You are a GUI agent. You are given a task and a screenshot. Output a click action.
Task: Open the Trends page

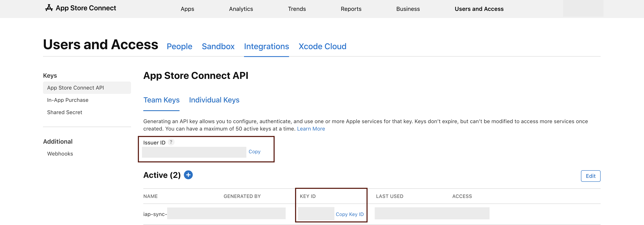point(297,9)
